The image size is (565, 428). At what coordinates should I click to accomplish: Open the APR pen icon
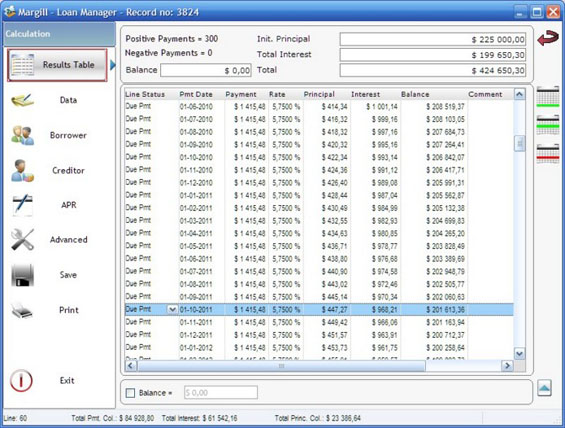22,205
